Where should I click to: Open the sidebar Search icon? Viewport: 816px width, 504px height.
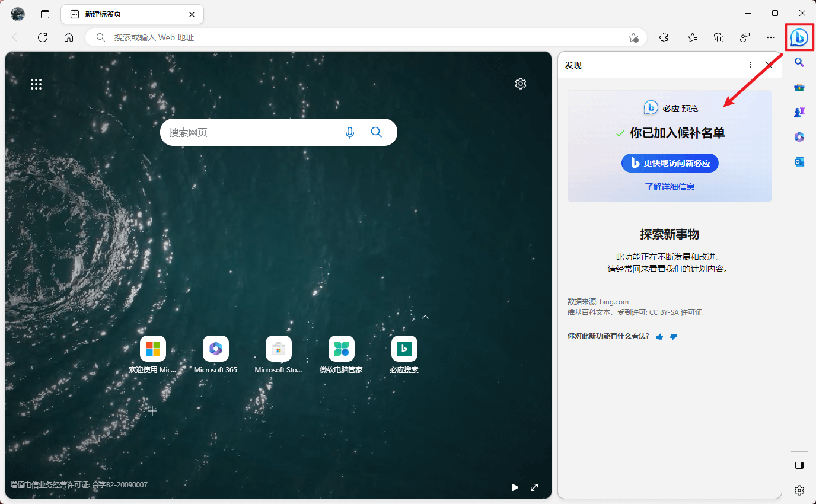[x=799, y=63]
